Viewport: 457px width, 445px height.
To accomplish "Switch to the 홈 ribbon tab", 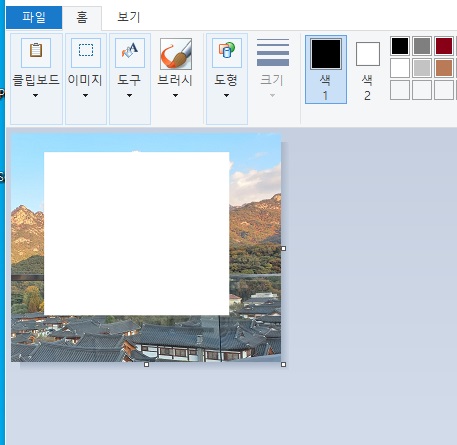I will [82, 18].
